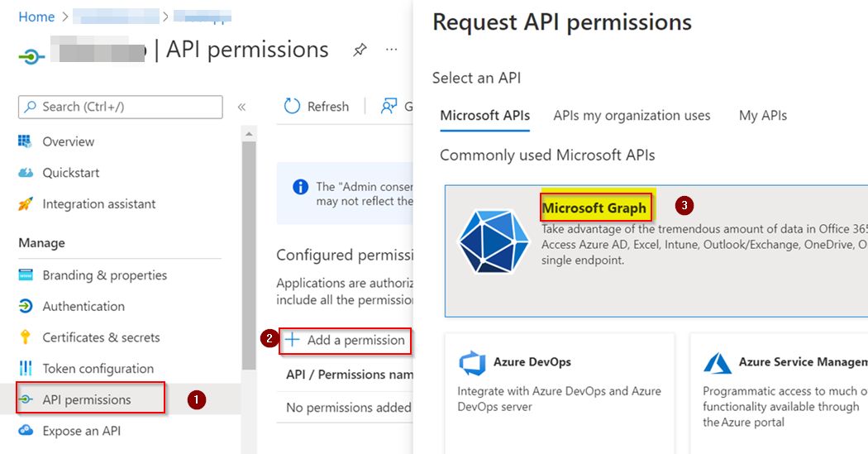Click the Refresh button
Screen dimensions: 868x454
[x=317, y=107]
